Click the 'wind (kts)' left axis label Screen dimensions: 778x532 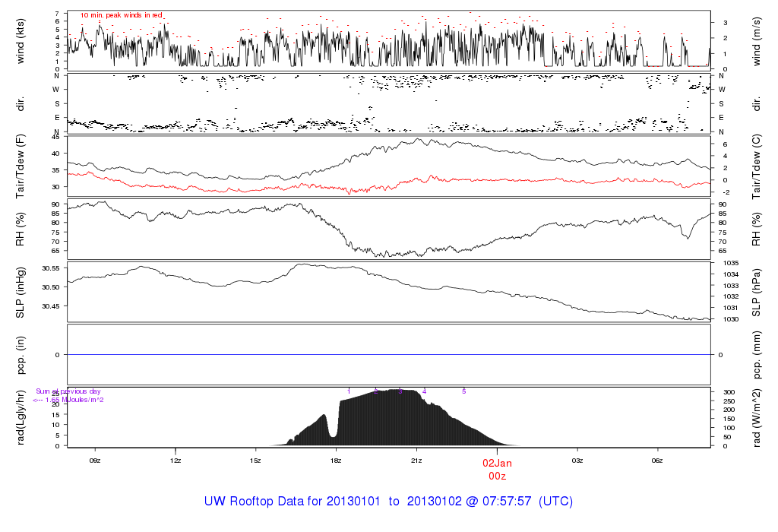tap(21, 40)
